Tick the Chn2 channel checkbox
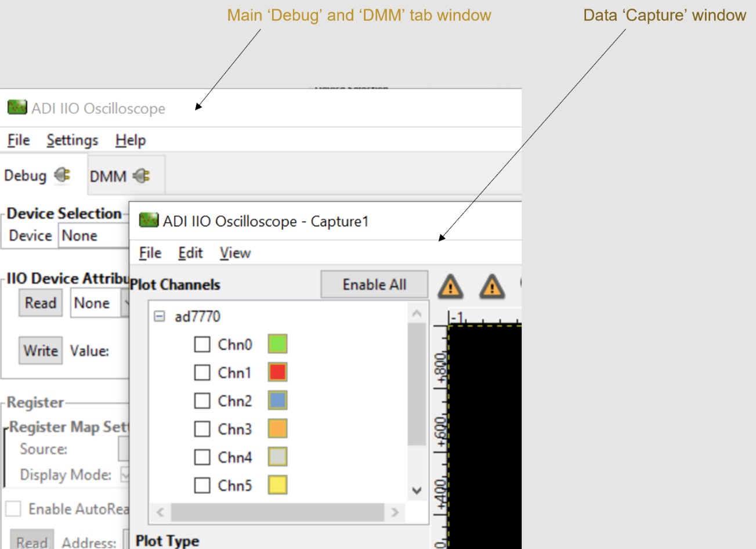This screenshot has width=756, height=549. click(x=202, y=400)
